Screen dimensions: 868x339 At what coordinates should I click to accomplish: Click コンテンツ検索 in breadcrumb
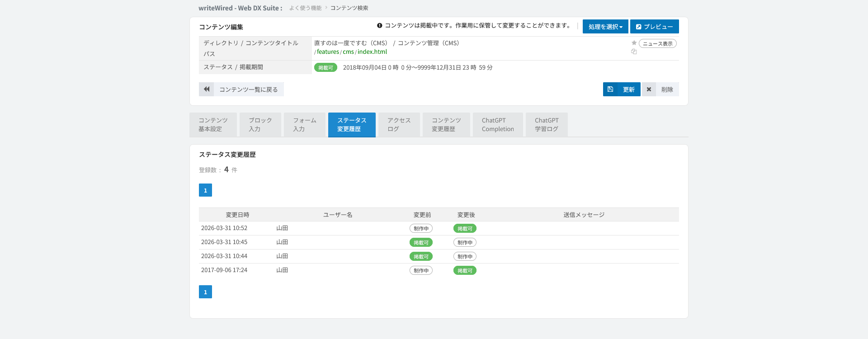[x=349, y=8]
